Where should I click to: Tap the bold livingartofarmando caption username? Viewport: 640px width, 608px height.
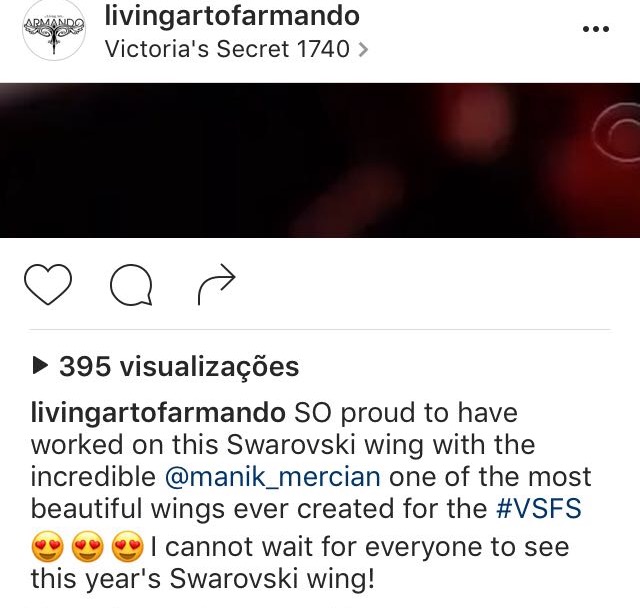click(158, 413)
